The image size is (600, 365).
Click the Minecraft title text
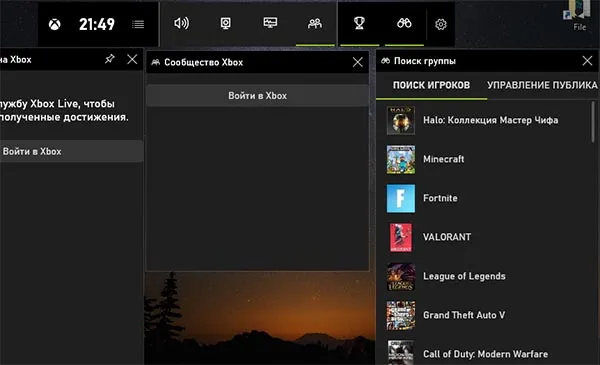[x=443, y=159]
